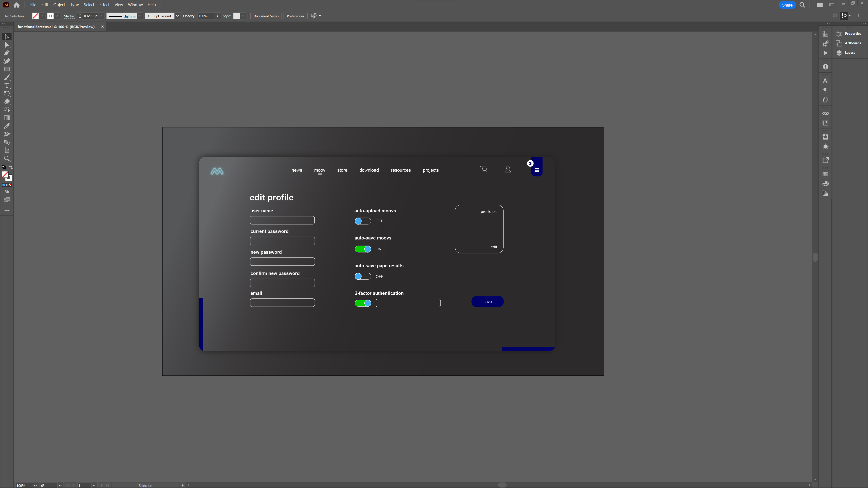Viewport: 868px width, 488px height.
Task: Open the Links panel icon
Action: pos(825,113)
